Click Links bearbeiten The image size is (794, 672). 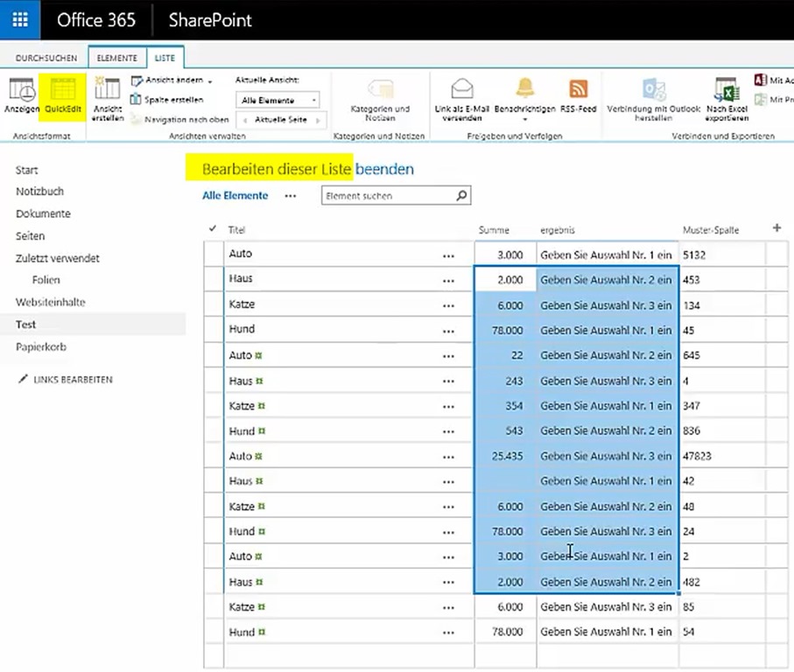[x=73, y=380]
